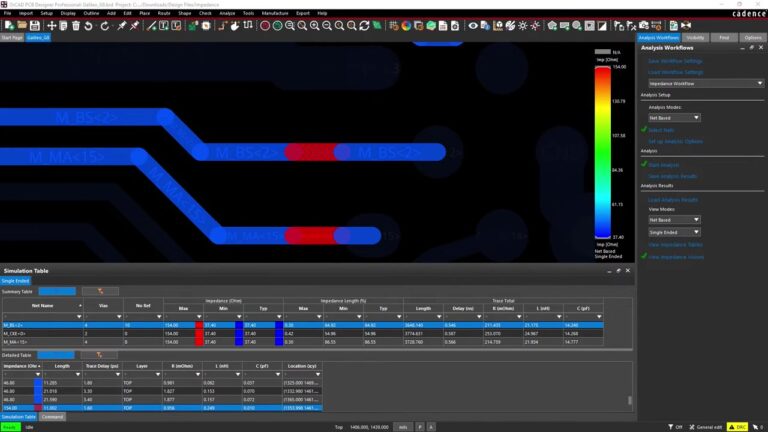Click the Load Workflow Settings link

(675, 72)
